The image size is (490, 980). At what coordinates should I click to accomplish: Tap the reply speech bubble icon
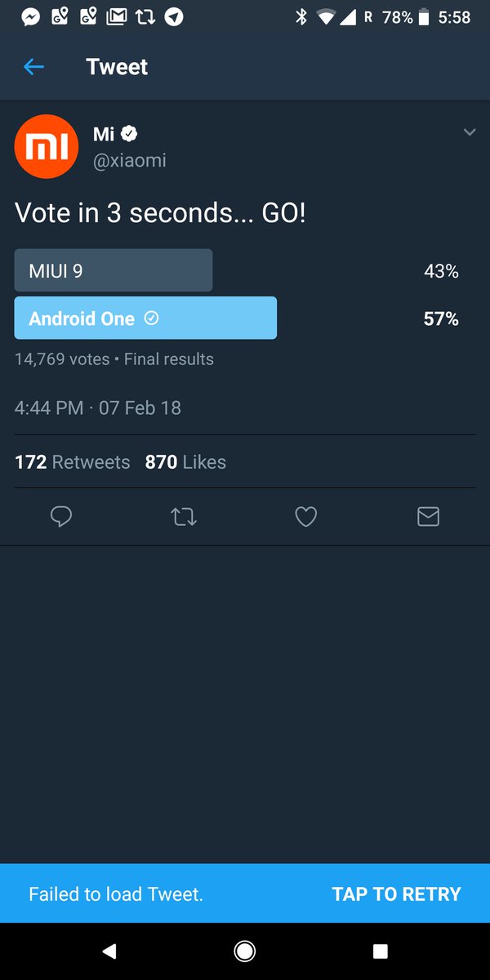pos(61,516)
